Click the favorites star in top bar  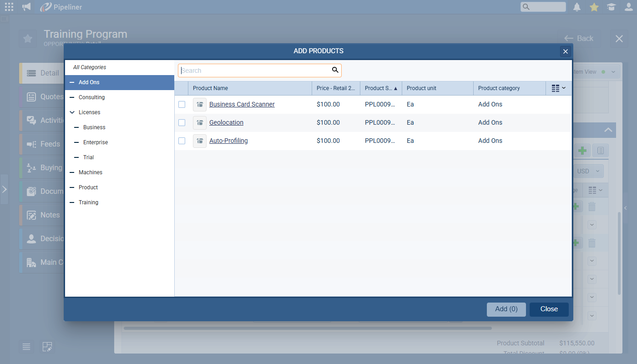point(594,7)
